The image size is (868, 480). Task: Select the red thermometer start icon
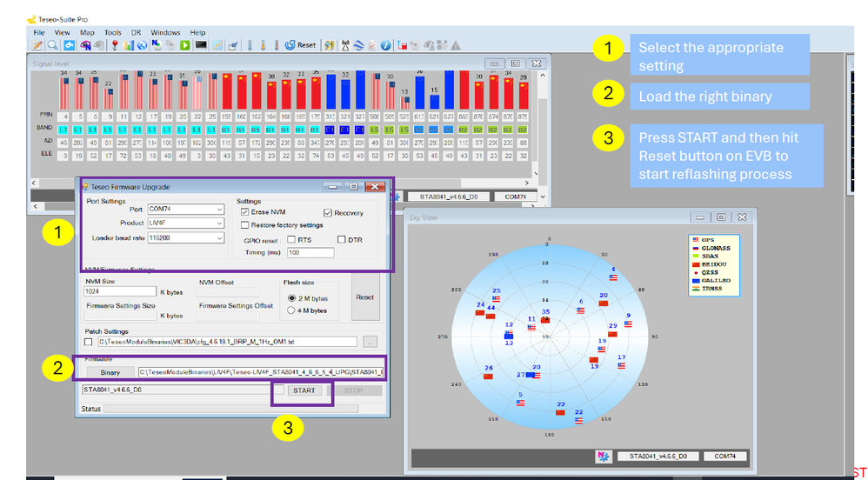(277, 45)
